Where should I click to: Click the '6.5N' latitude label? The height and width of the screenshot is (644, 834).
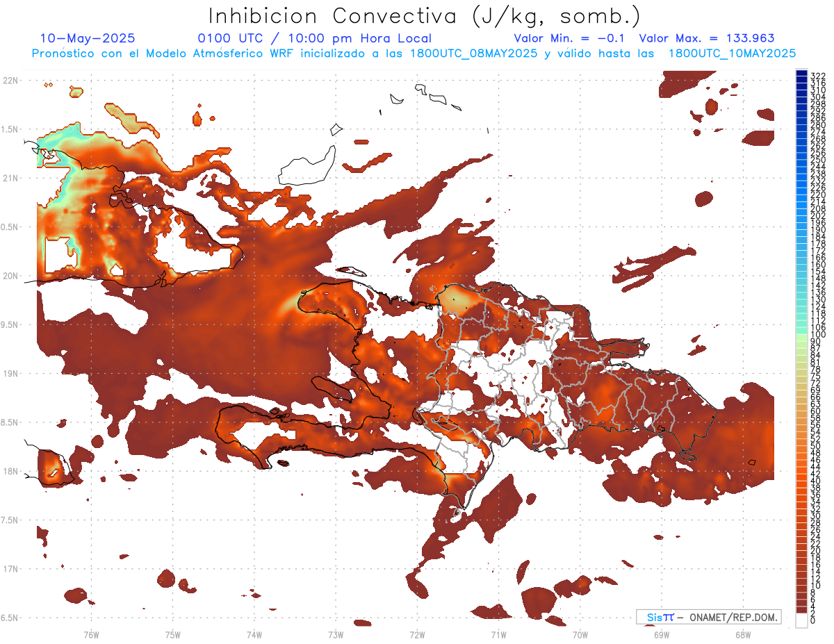point(10,618)
